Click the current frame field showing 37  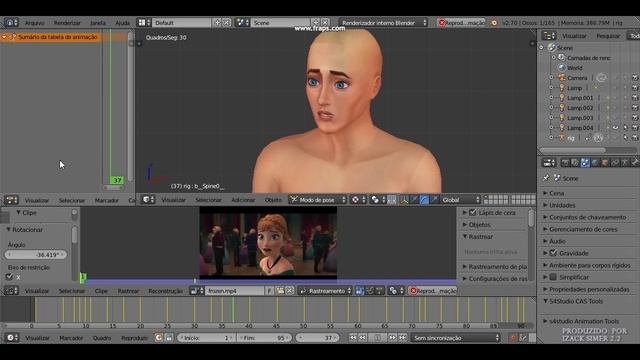pos(317,338)
